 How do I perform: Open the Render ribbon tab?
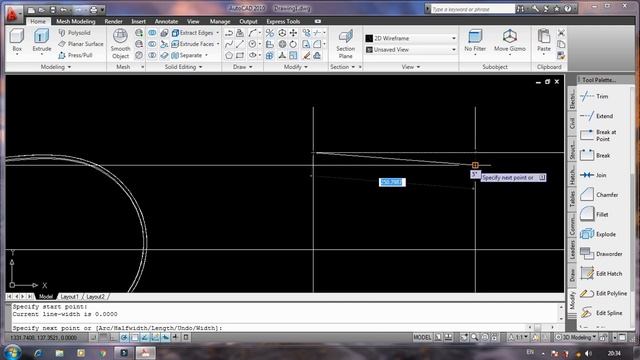(113, 21)
